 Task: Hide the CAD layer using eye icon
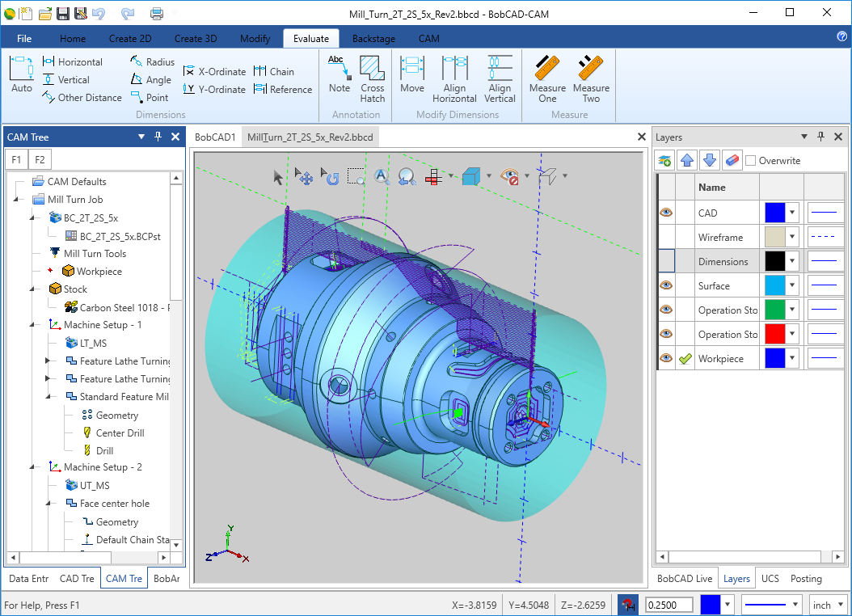tap(666, 213)
